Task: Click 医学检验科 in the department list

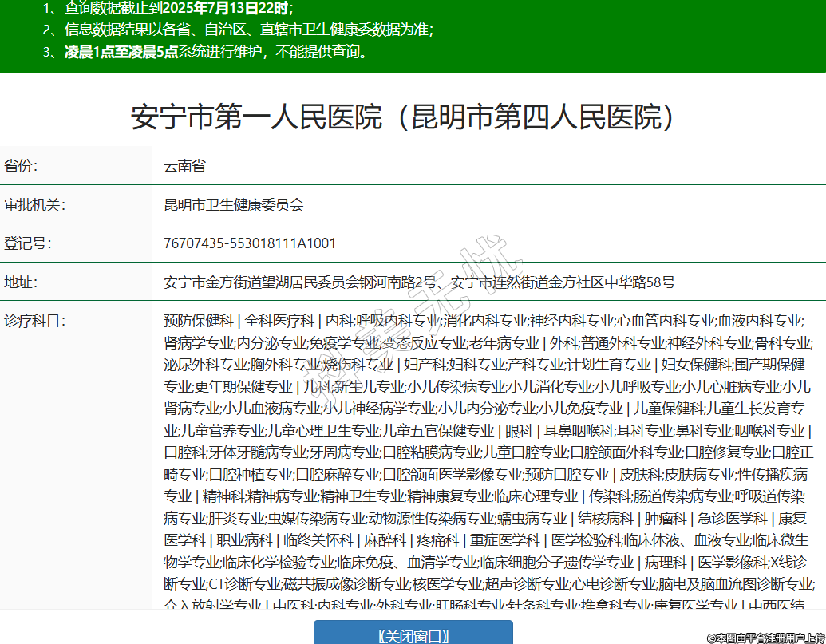Action: pos(586,540)
